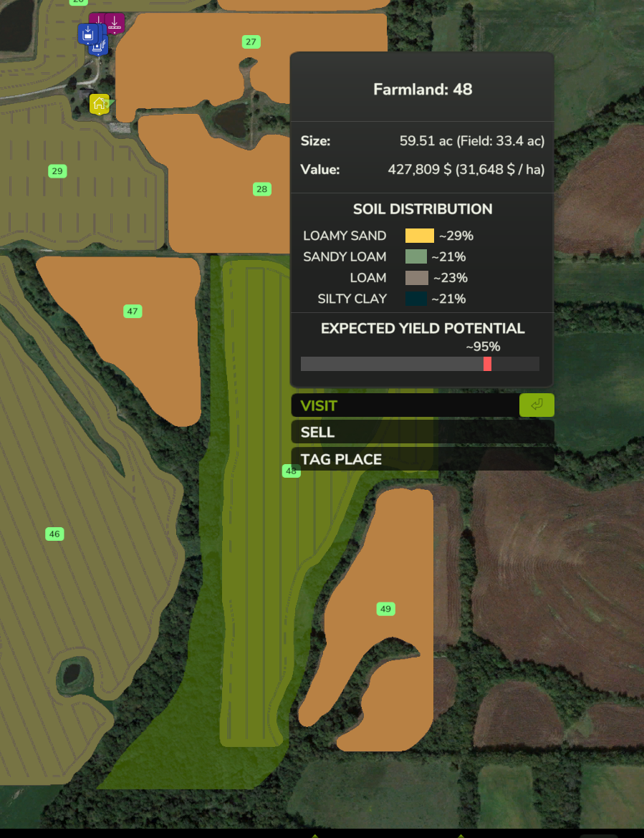Click the yellow farmhouse map marker

[99, 104]
